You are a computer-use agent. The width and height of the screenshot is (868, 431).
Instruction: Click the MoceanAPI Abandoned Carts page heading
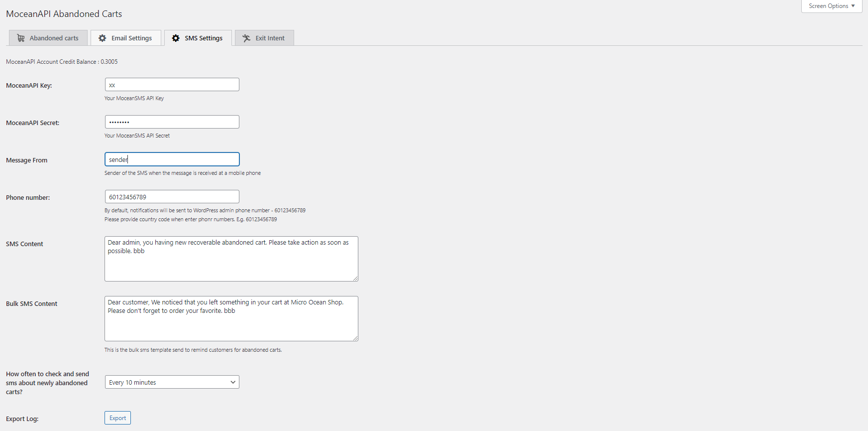[64, 14]
